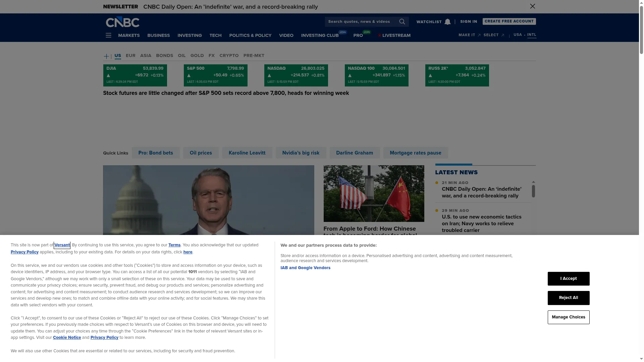Read the stock futures headline

click(x=226, y=93)
